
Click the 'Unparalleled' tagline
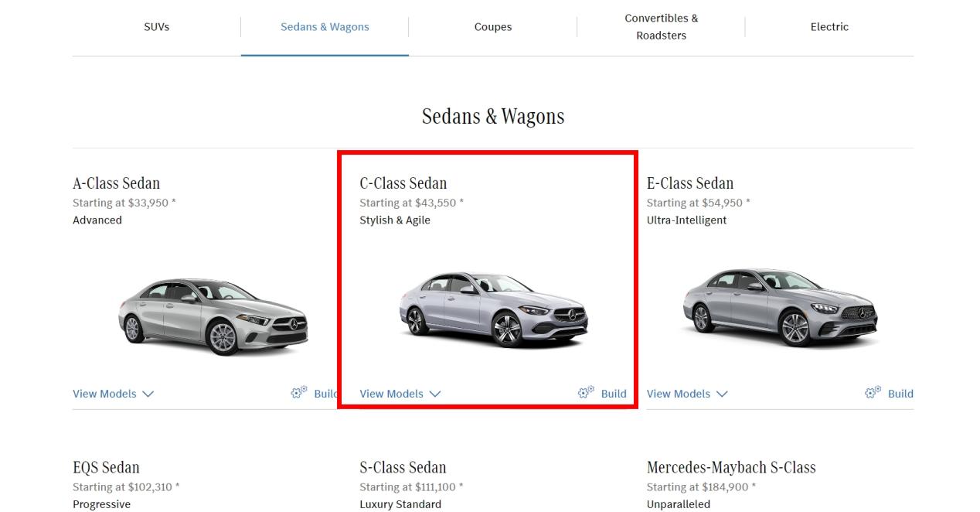coord(679,504)
